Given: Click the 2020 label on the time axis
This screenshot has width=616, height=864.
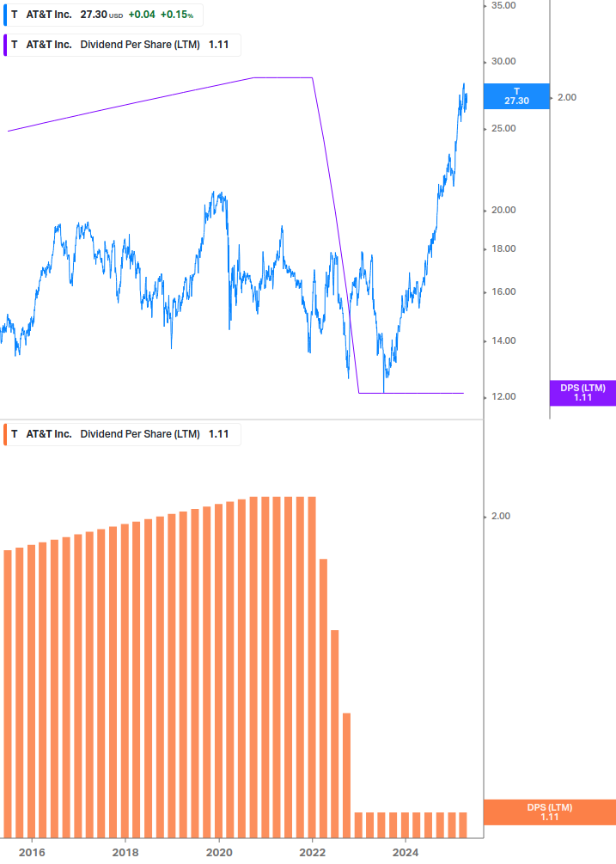Looking at the screenshot, I should tap(219, 853).
